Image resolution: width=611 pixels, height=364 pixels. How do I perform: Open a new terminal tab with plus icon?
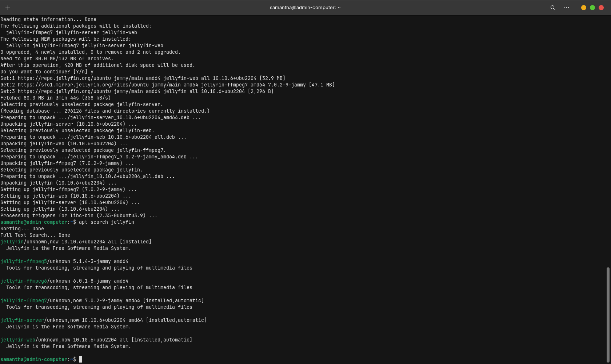coord(8,8)
